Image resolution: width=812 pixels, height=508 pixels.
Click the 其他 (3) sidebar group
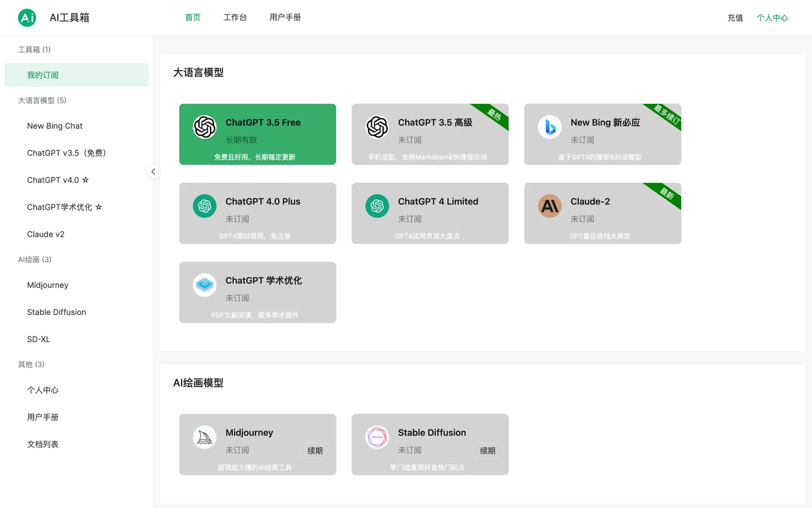pos(32,365)
